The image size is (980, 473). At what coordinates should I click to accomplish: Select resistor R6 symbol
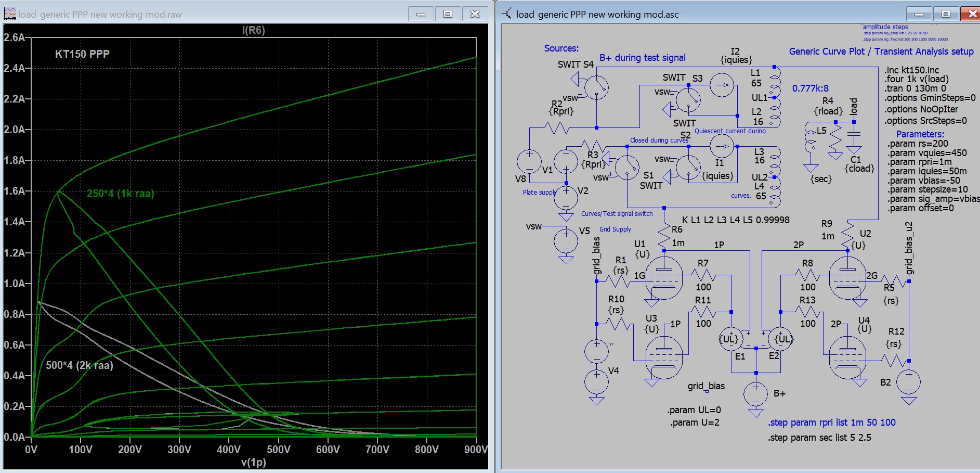tap(664, 236)
